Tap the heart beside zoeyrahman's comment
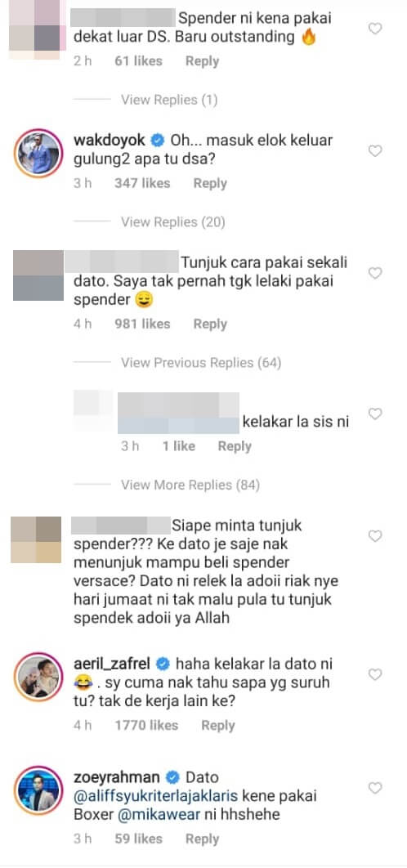Screen dimensions: 407x868 375,788
